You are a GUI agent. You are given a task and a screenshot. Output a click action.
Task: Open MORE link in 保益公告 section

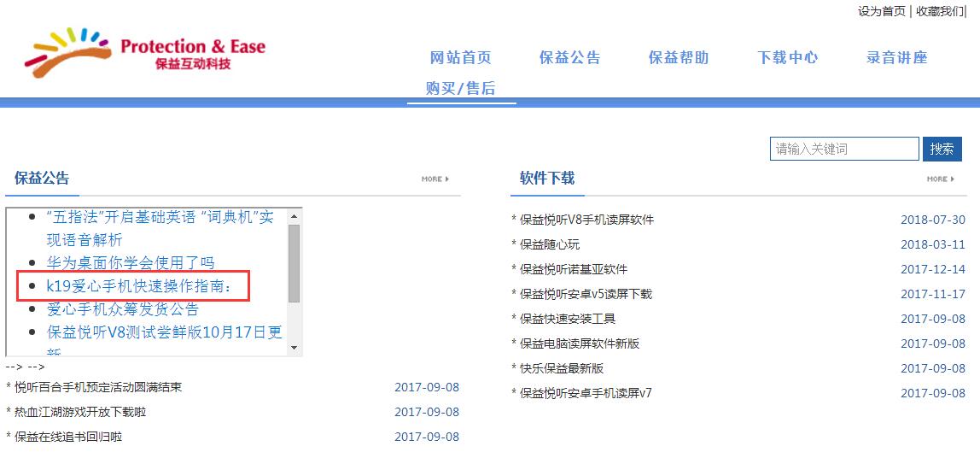coord(435,179)
